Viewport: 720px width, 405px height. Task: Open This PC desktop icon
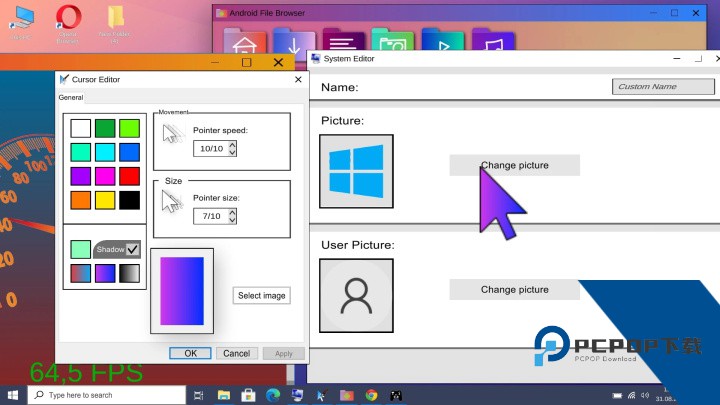click(x=21, y=23)
